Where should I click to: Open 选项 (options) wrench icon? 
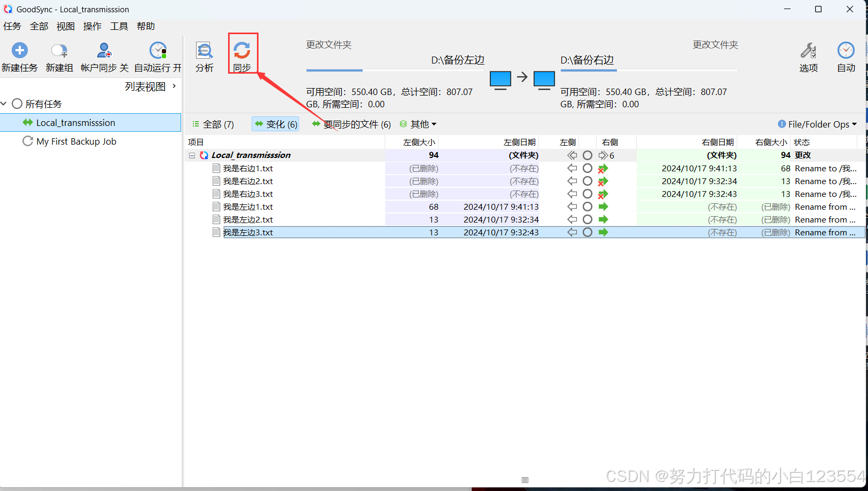(808, 50)
